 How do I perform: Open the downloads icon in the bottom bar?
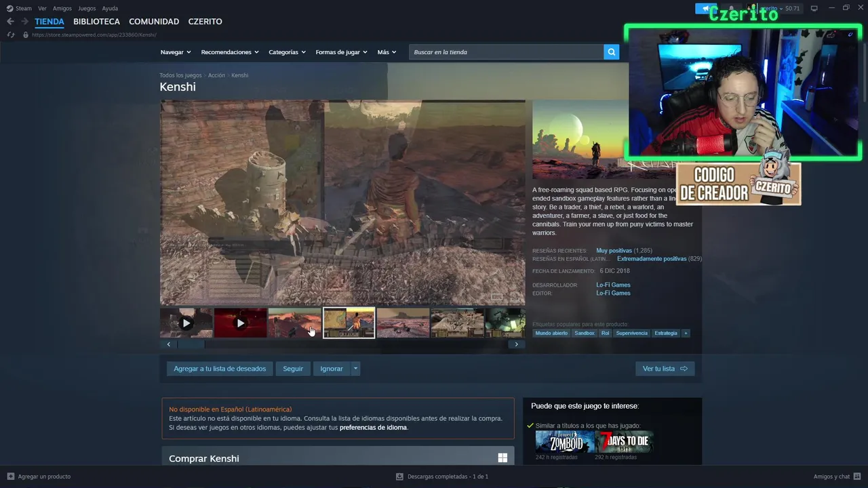400,476
